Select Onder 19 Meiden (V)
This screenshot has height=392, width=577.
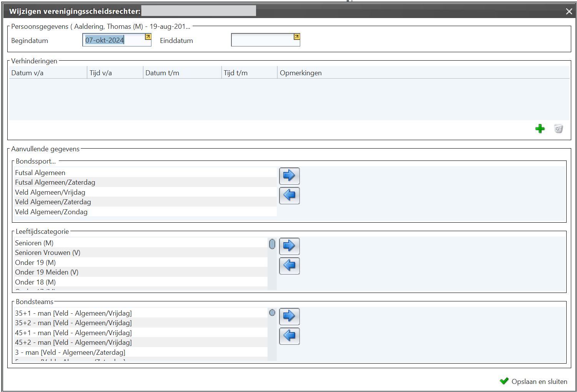coord(140,272)
